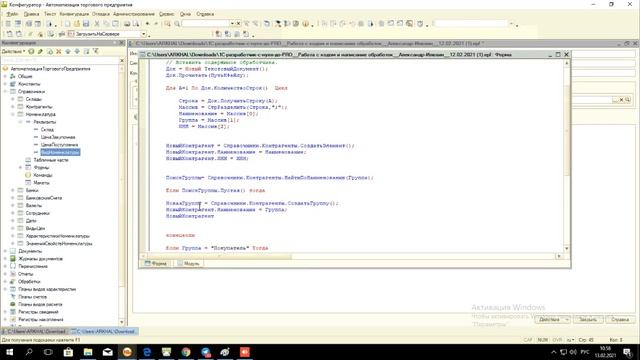
Task: Expand the Константы tree node
Action: pyautogui.click(x=5, y=84)
